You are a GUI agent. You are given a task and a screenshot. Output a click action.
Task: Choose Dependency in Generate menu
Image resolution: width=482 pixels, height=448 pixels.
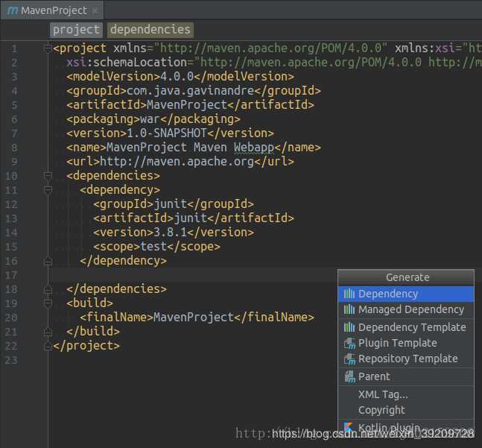(x=406, y=294)
